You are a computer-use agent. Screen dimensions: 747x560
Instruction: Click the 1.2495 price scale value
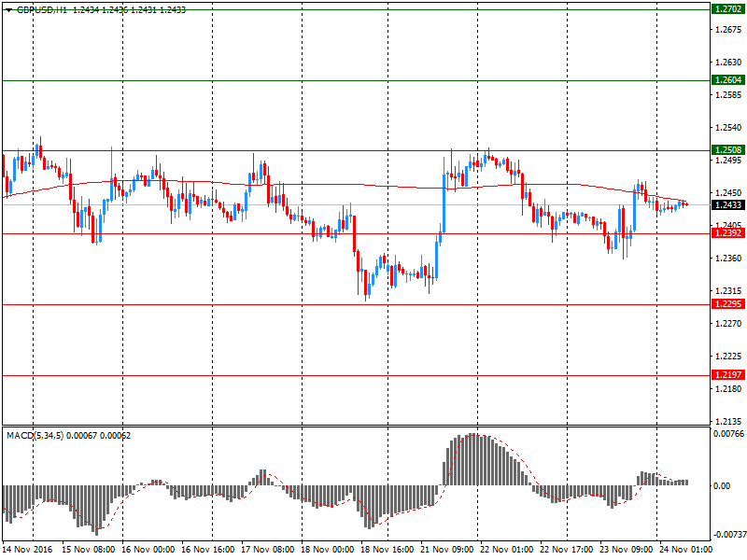coord(728,160)
